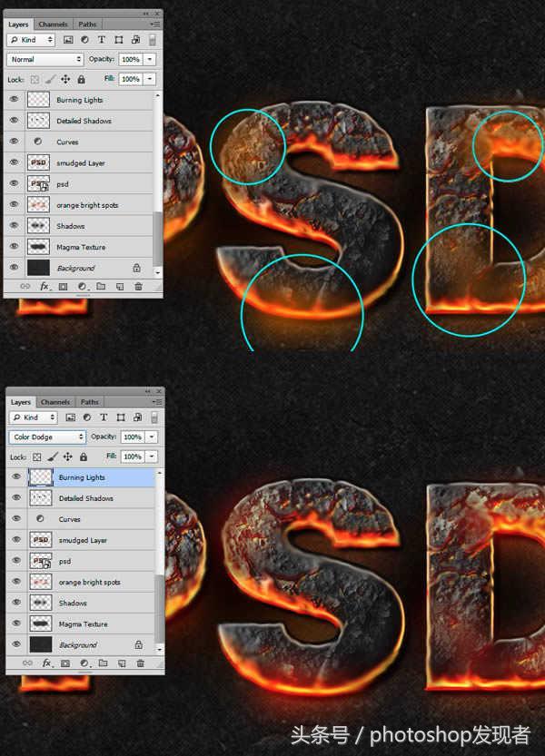
Task: Create new group in Normal-mode panel
Action: click(x=101, y=287)
